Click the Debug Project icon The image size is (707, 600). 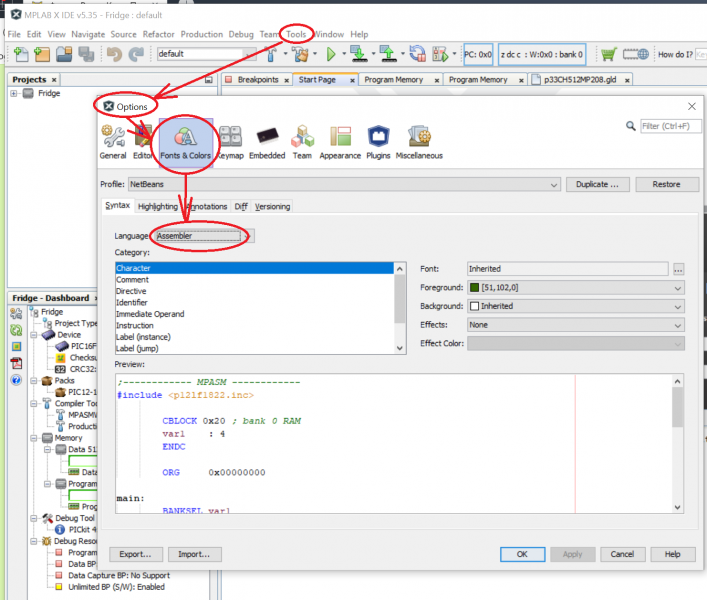tap(440, 54)
